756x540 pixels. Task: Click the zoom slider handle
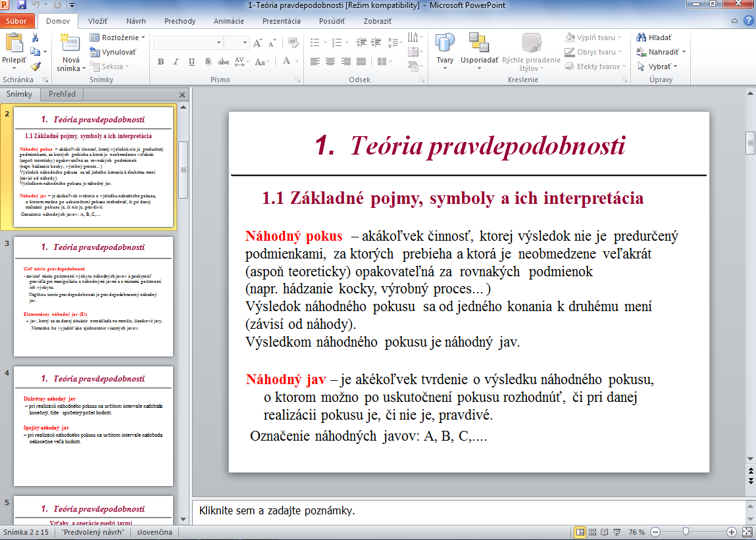click(x=686, y=531)
